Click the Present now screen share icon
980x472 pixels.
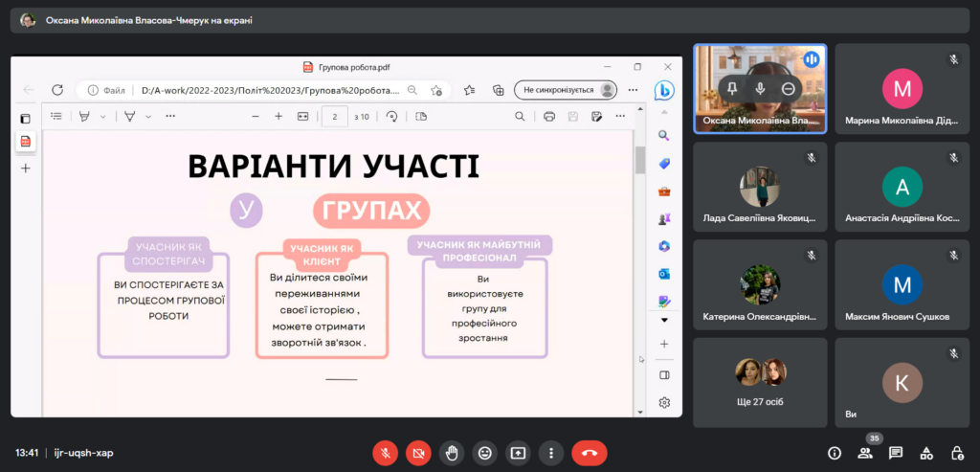[x=518, y=452]
